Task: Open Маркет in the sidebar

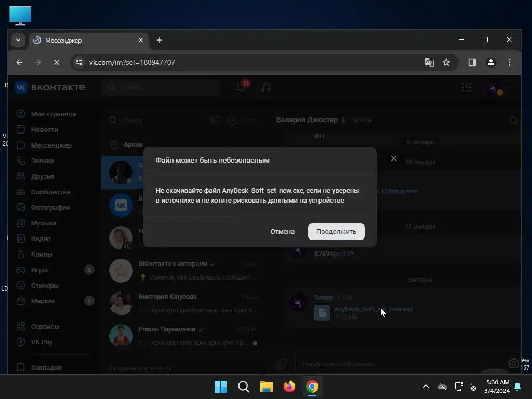Action: pos(43,301)
